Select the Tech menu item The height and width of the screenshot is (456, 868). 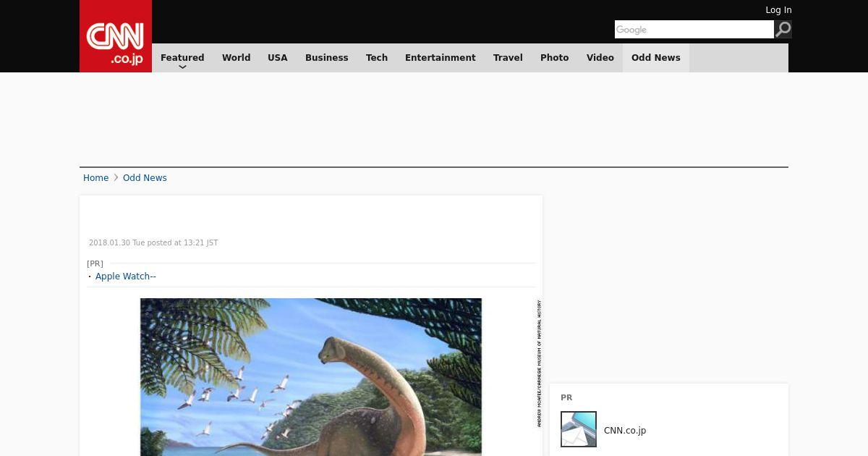pos(377,58)
